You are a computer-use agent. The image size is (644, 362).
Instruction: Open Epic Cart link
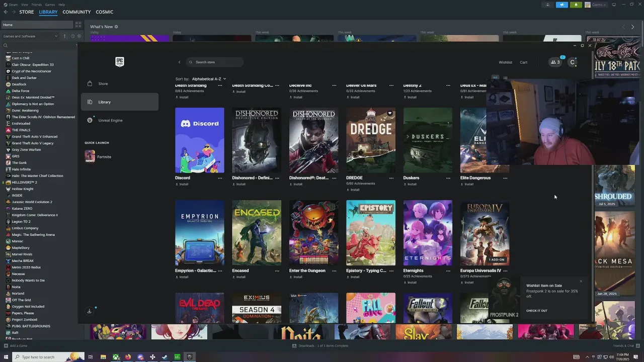(x=523, y=62)
